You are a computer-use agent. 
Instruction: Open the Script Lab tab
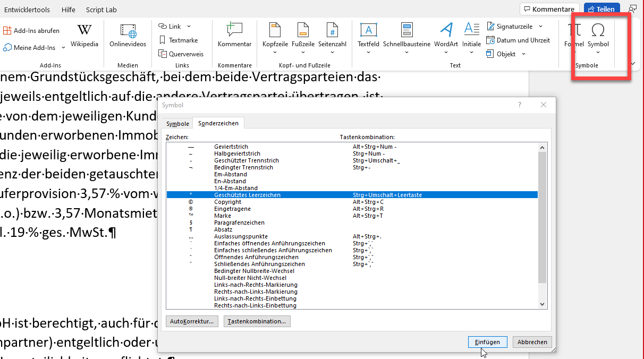tap(101, 10)
